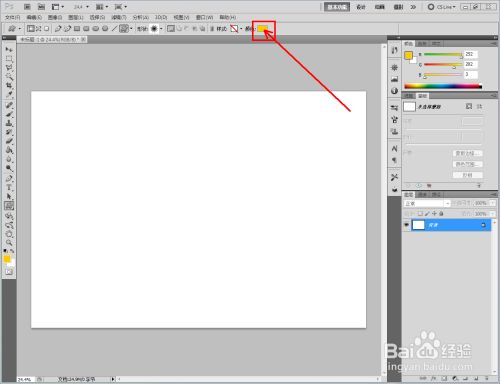Open the layer style picker dropdown
Image resolution: width=500 pixels, height=384 pixels.
(x=241, y=29)
